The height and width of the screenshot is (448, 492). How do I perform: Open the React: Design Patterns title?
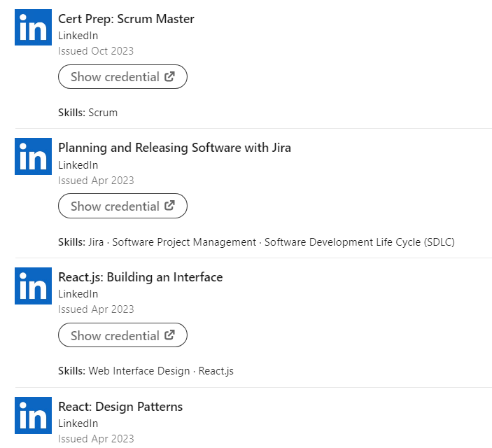pyautogui.click(x=120, y=407)
